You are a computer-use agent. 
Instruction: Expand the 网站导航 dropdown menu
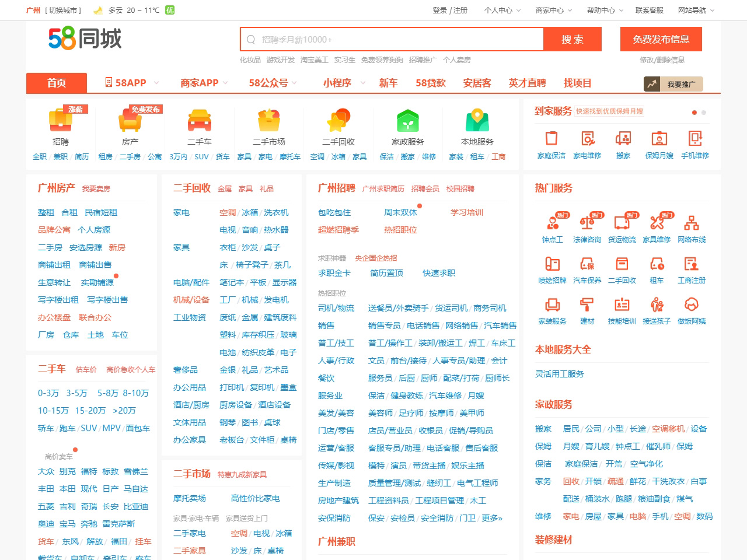coord(696,10)
